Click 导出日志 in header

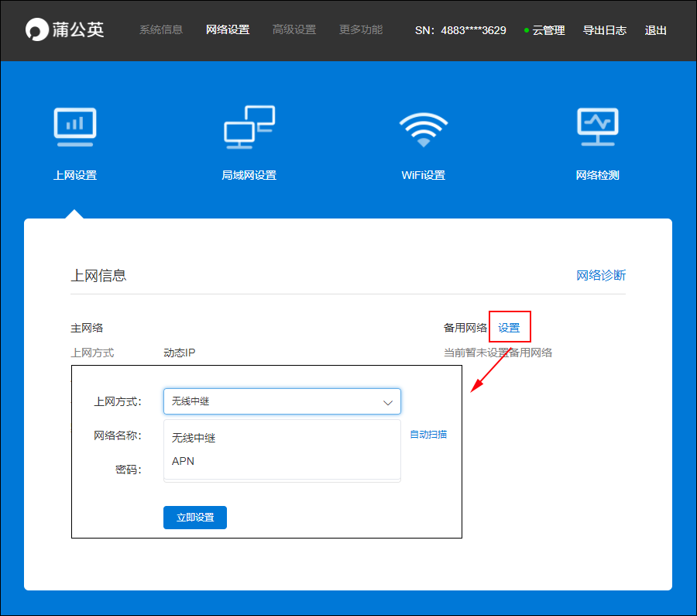[605, 30]
